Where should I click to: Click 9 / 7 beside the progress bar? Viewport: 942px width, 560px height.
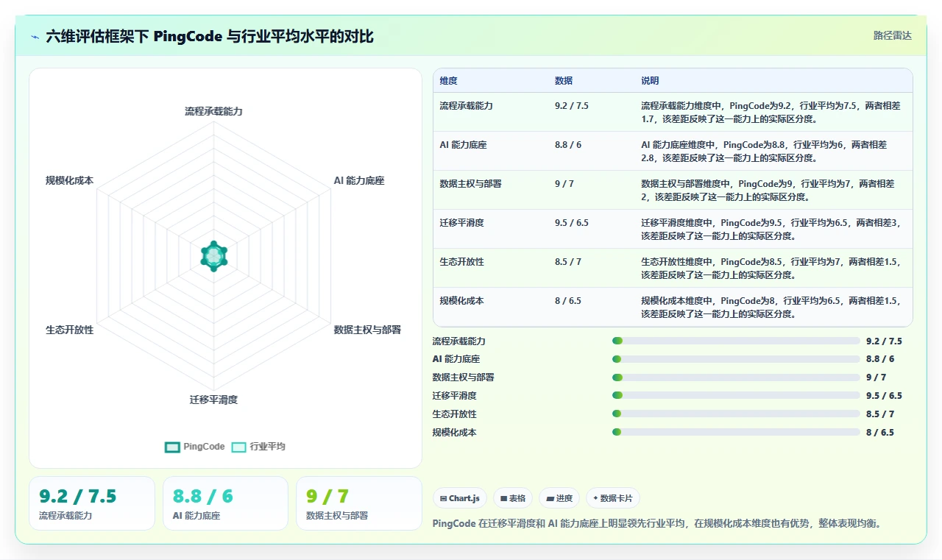point(876,378)
